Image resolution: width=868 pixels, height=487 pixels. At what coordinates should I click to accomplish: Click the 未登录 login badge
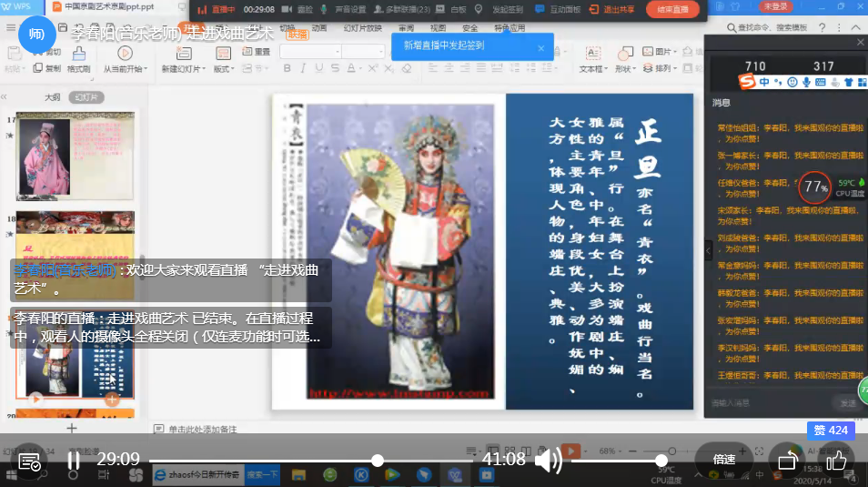[x=775, y=6]
